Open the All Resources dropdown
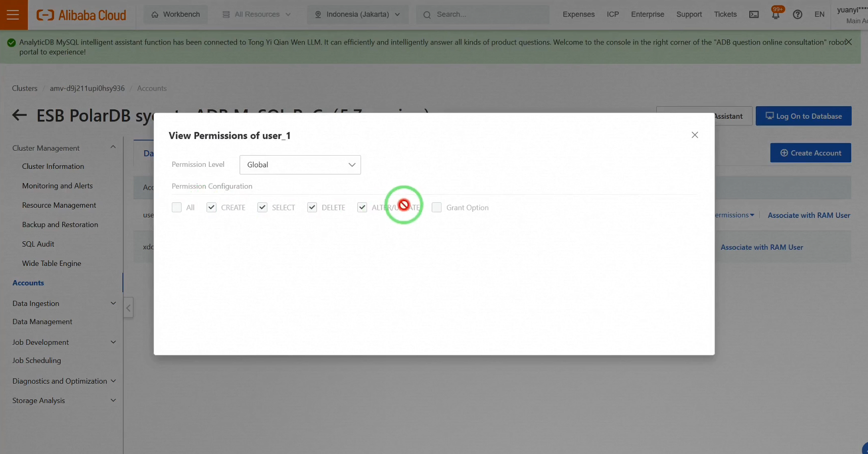Screen dimensions: 868x454 257,15
